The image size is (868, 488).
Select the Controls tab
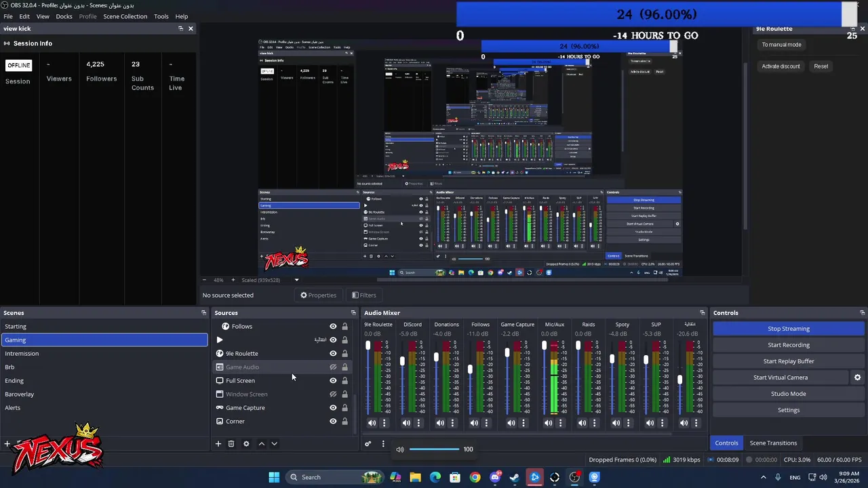[726, 443]
